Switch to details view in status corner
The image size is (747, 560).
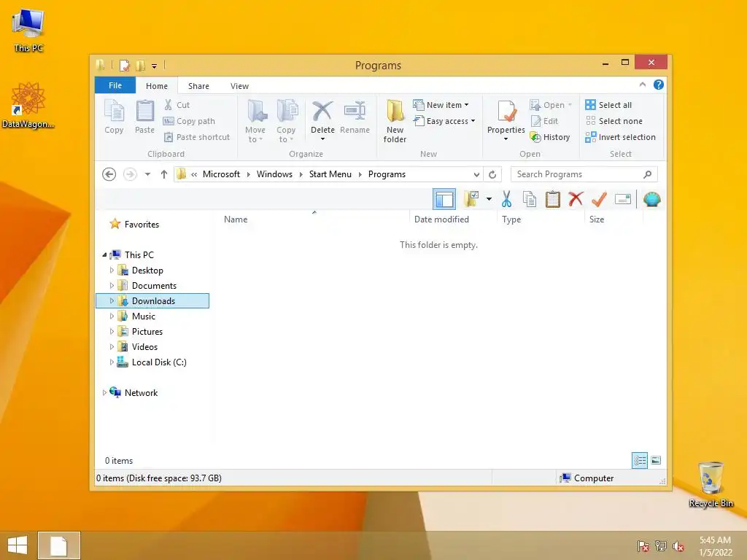point(639,460)
